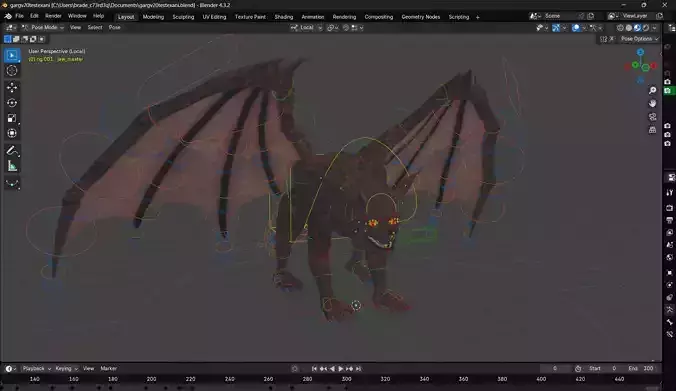Toggle the camera view icon

(652, 117)
